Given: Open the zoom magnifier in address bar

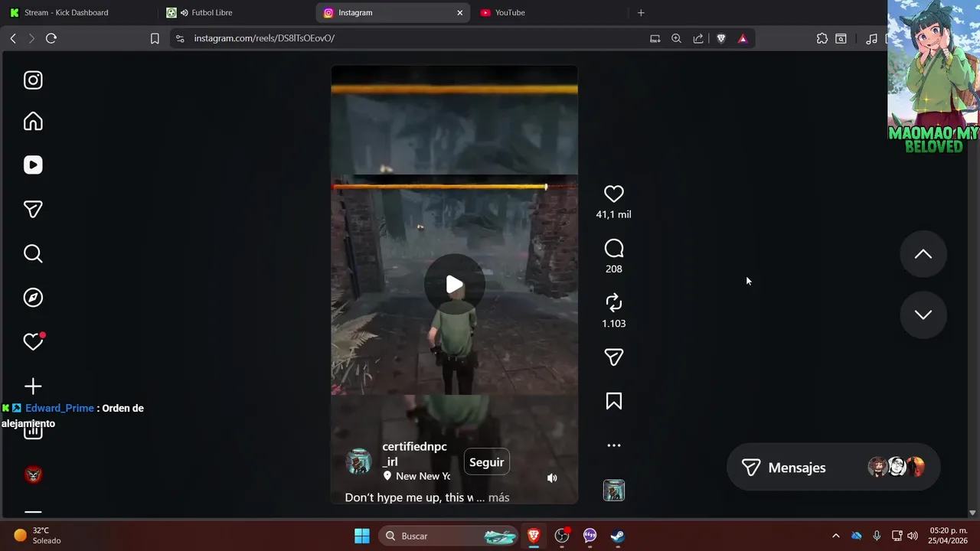Looking at the screenshot, I should (677, 38).
